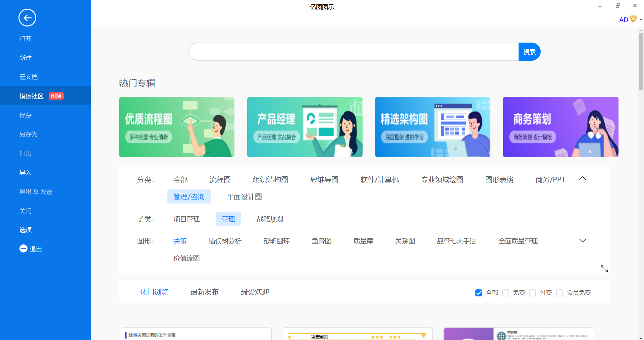Image resolution: width=644 pixels, height=340 pixels.
Task: Filter by 戴明圆环 diagram type
Action: 276,241
